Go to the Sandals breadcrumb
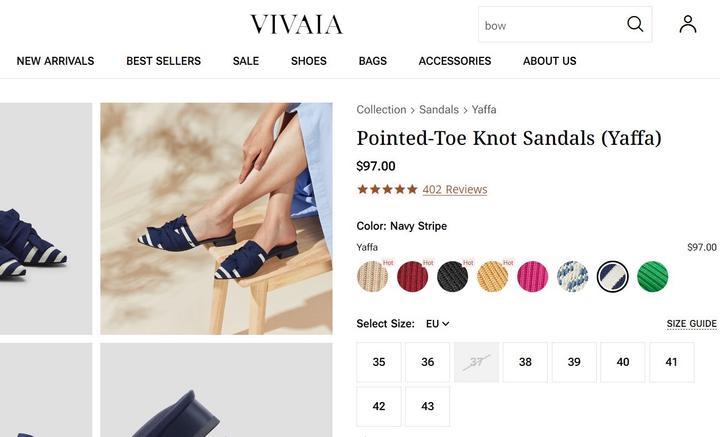This screenshot has width=720, height=437. point(439,110)
